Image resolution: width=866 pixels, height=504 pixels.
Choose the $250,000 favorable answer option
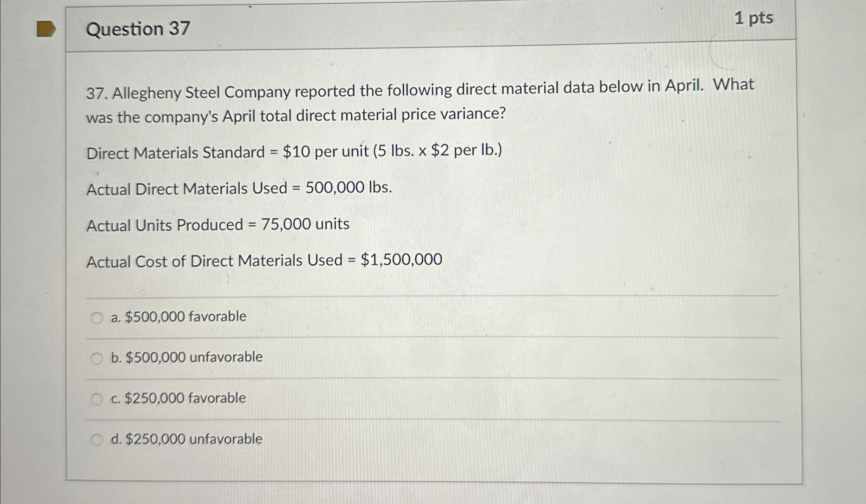pos(178,398)
